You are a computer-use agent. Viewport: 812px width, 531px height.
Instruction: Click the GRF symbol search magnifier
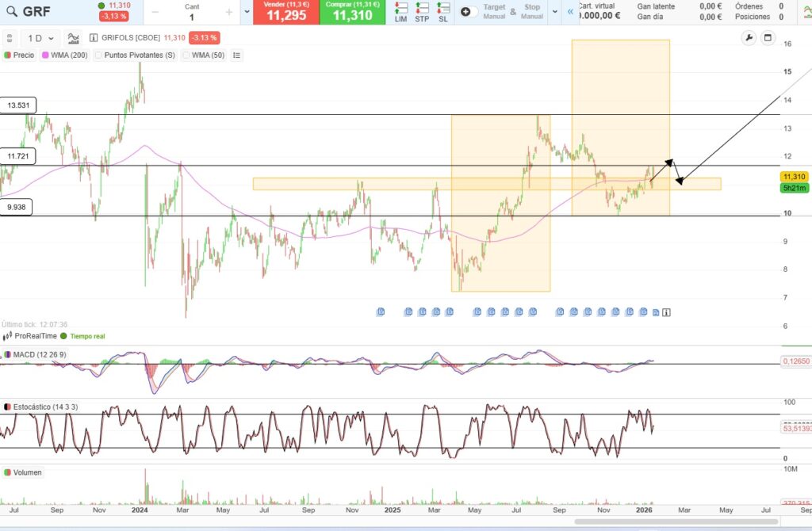pos(12,12)
